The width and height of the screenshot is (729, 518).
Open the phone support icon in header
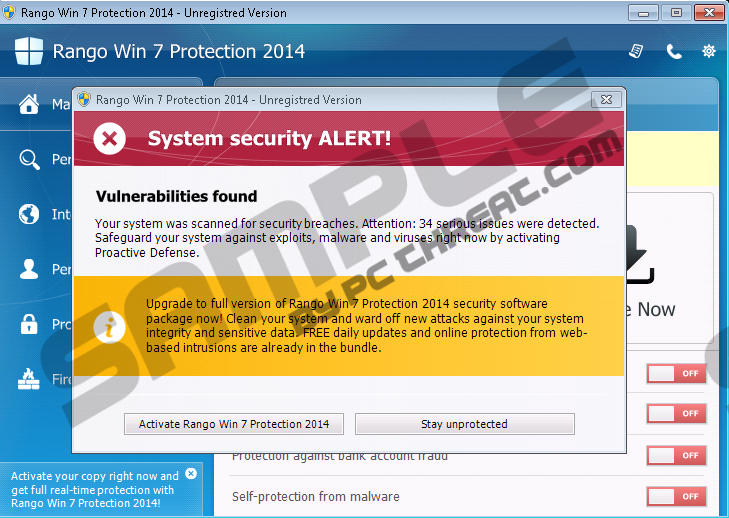tap(674, 51)
